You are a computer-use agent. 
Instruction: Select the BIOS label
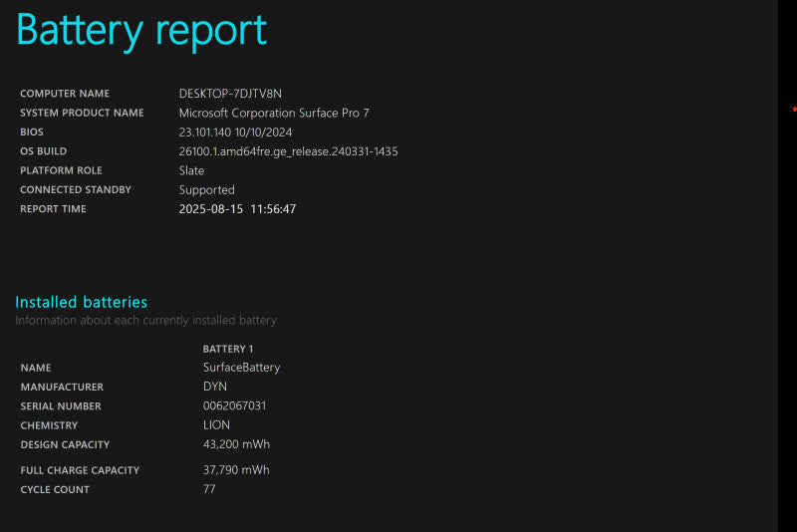(32, 133)
